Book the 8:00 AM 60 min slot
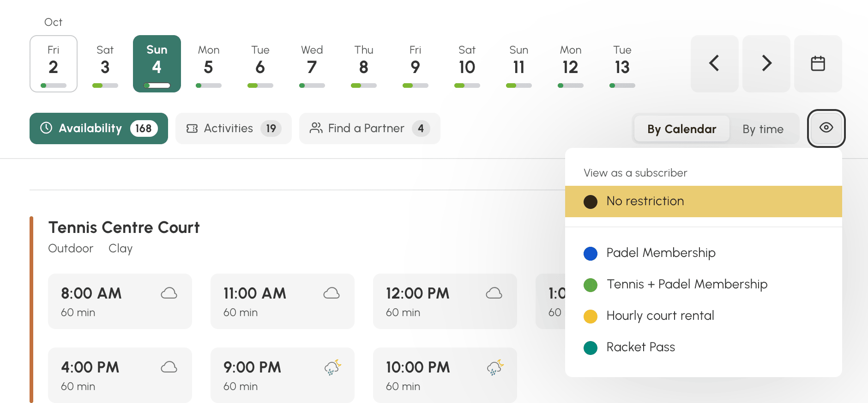Screen dimensions: 868x403 point(120,301)
